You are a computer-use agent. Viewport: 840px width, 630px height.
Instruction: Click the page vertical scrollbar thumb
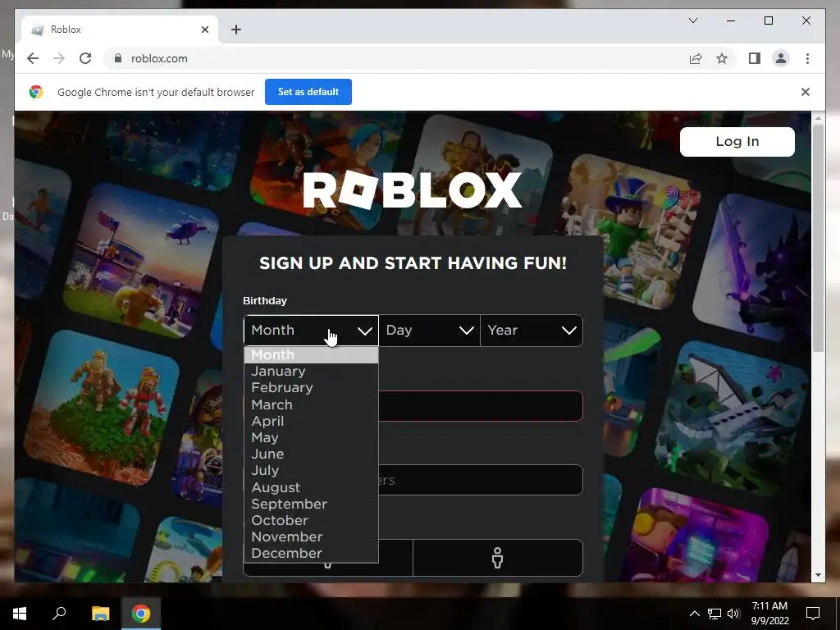(x=818, y=237)
